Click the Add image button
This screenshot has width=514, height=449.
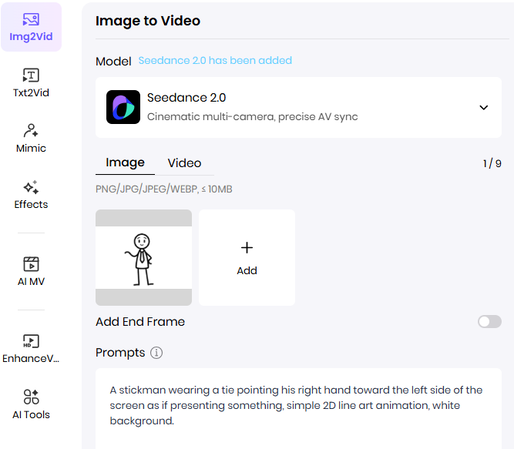247,258
